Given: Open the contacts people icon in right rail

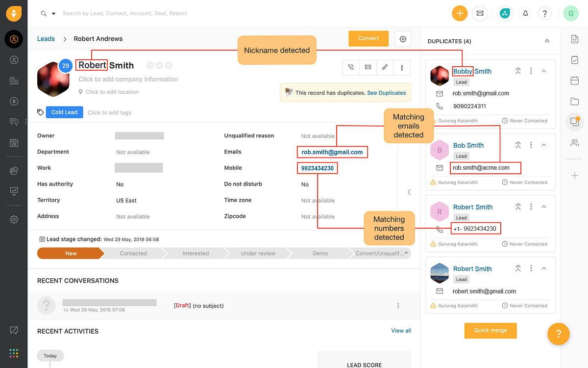Looking at the screenshot, I should (x=575, y=143).
